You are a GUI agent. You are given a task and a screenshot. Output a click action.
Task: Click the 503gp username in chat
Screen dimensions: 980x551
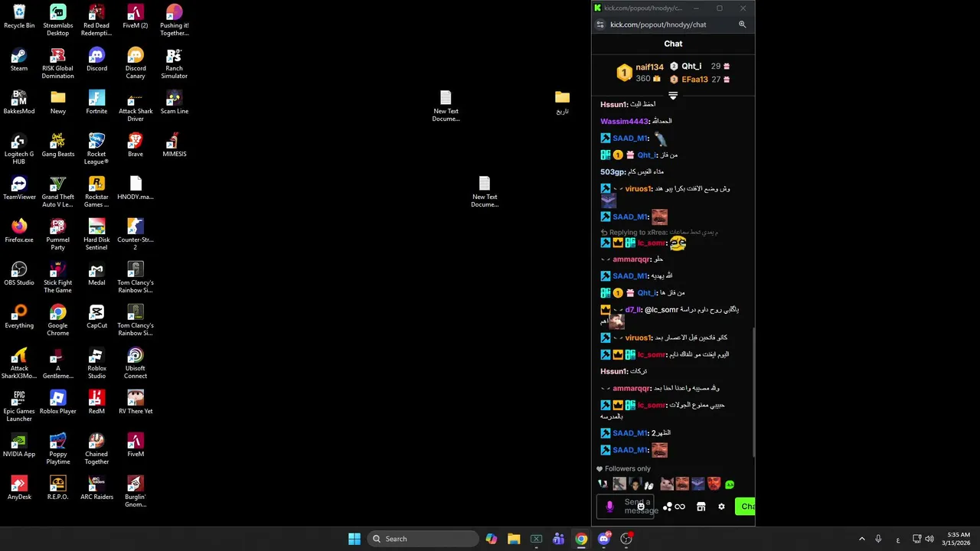(612, 171)
